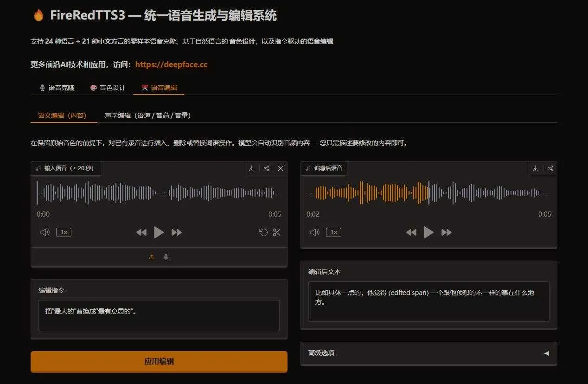Click the edited audio 0:02 timestamp

[x=313, y=214]
